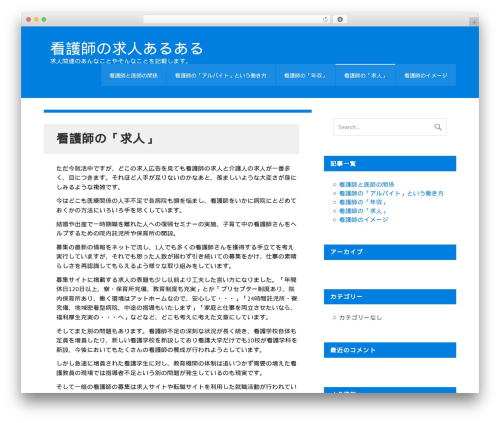500x423 pixels.
Task: Click site tagline below the title
Action: [x=120, y=61]
